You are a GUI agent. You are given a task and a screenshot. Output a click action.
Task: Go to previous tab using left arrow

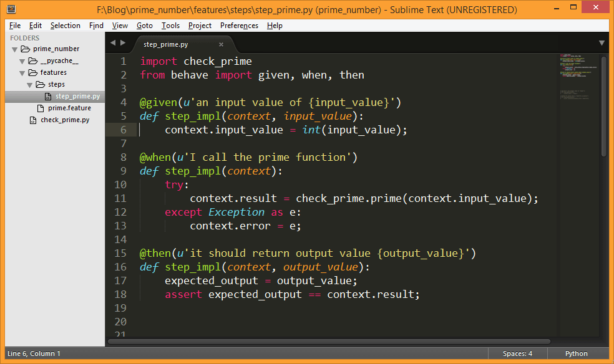pyautogui.click(x=113, y=43)
